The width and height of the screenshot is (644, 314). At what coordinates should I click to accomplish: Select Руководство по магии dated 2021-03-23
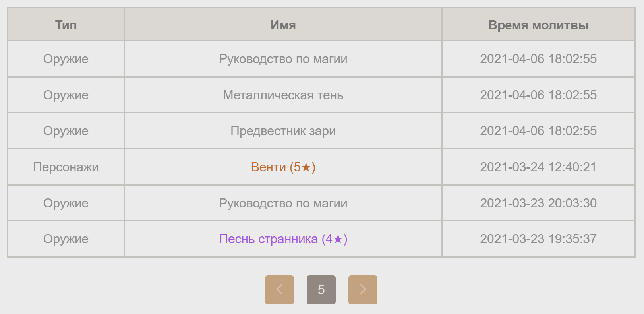click(x=283, y=203)
